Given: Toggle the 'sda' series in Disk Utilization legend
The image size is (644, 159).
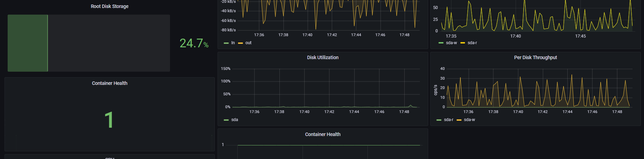Looking at the screenshot, I should (235, 120).
